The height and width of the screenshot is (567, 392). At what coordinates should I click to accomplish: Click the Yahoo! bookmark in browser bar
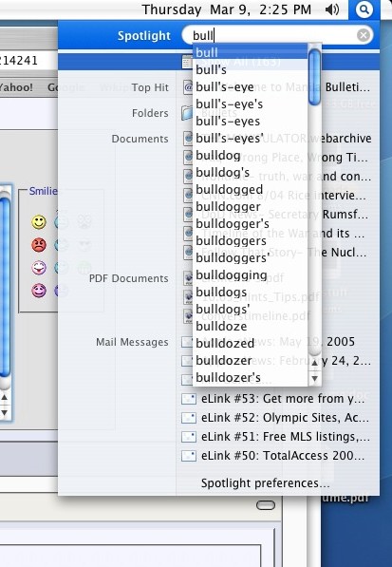coord(16,87)
